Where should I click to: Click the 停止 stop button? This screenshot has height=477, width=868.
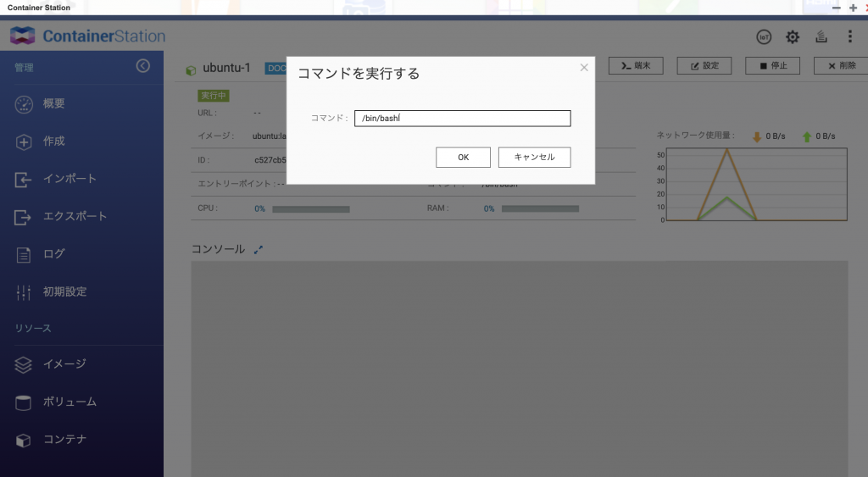pyautogui.click(x=773, y=66)
